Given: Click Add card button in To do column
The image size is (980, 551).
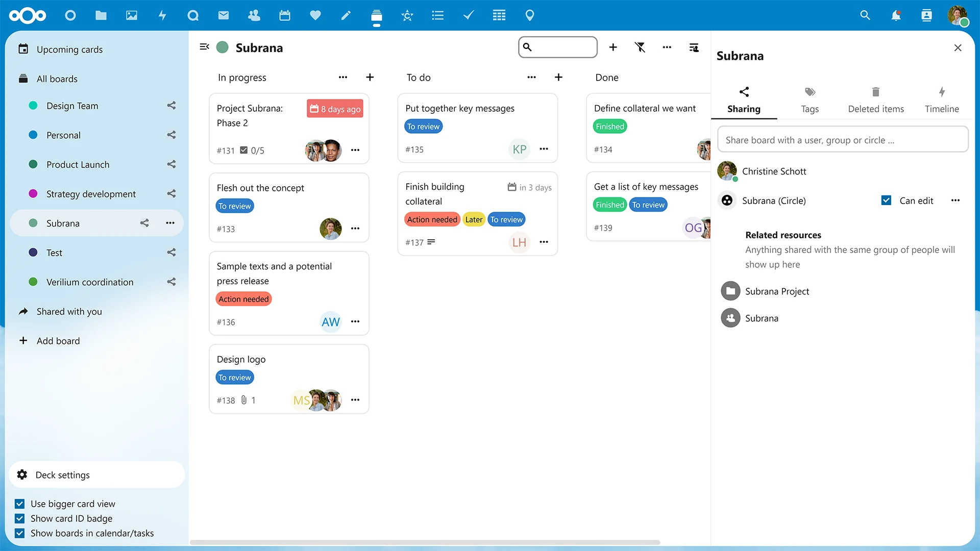Looking at the screenshot, I should point(559,77).
